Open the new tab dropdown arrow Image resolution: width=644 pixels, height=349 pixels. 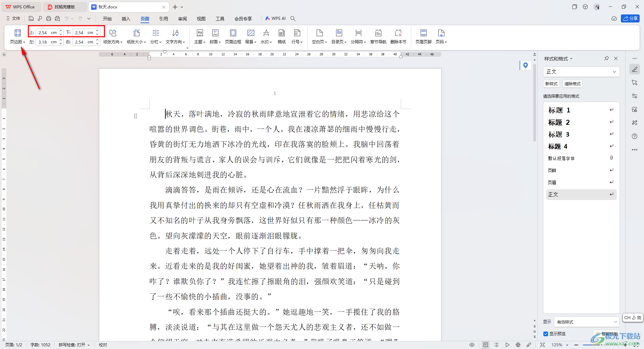tap(182, 7)
